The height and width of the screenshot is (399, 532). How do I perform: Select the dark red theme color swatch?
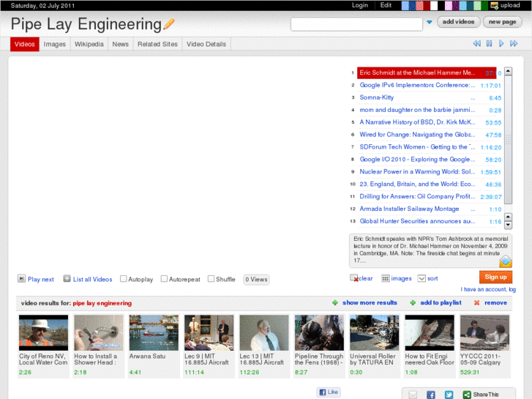[427, 6]
